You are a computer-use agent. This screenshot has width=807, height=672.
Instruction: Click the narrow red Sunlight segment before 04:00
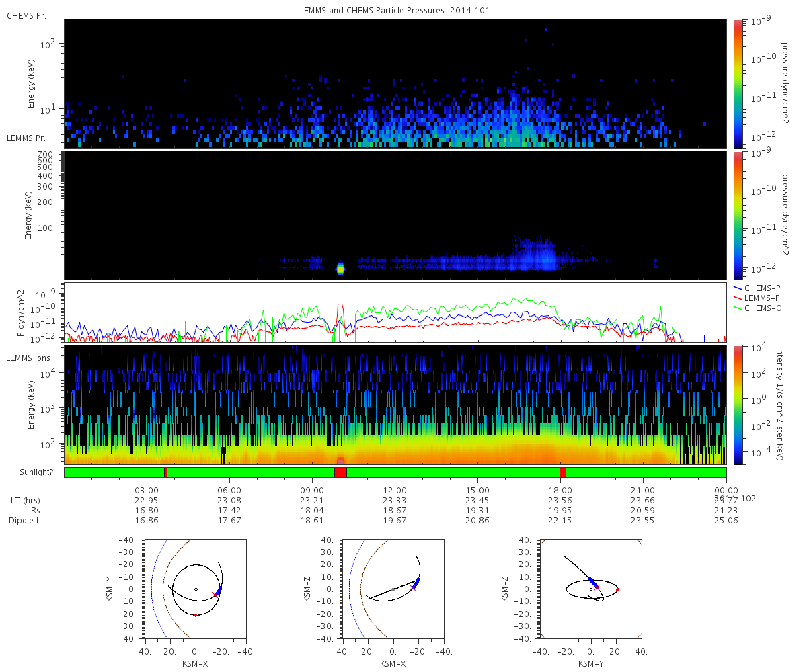(165, 472)
